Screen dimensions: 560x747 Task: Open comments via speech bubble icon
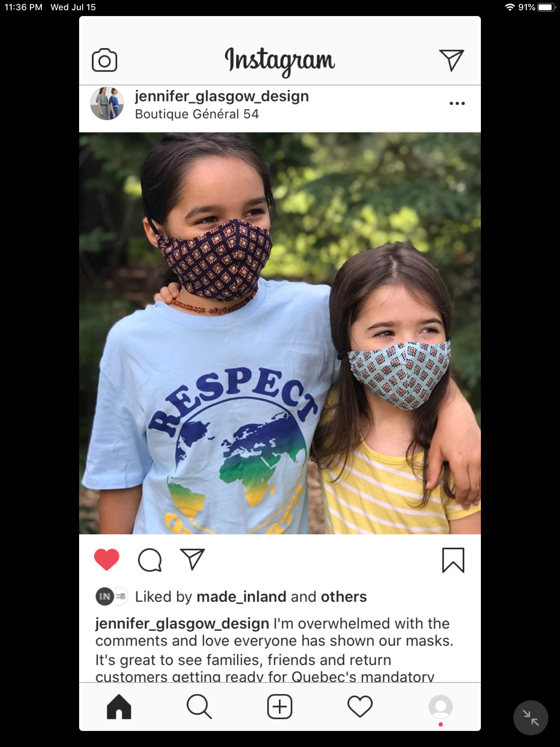point(149,560)
